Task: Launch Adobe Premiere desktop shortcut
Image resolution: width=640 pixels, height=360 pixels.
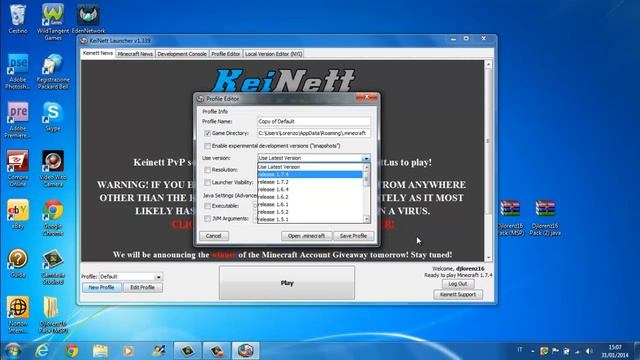Action: point(18,119)
